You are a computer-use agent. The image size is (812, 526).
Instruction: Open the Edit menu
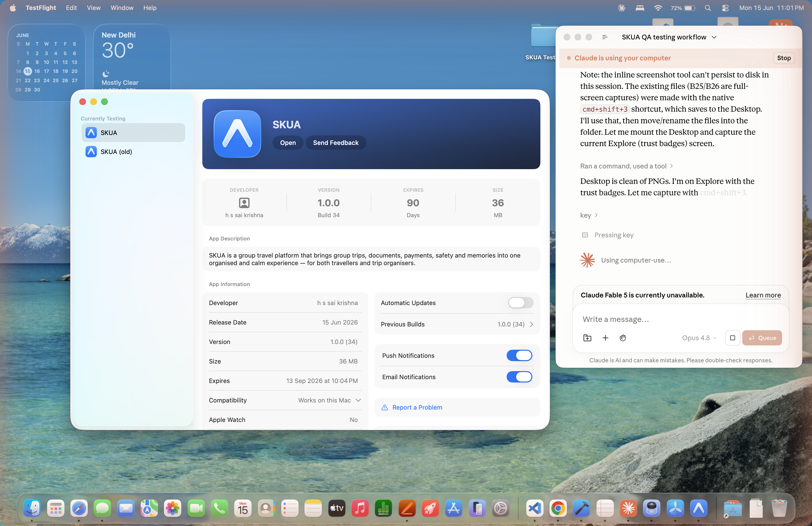[x=71, y=8]
